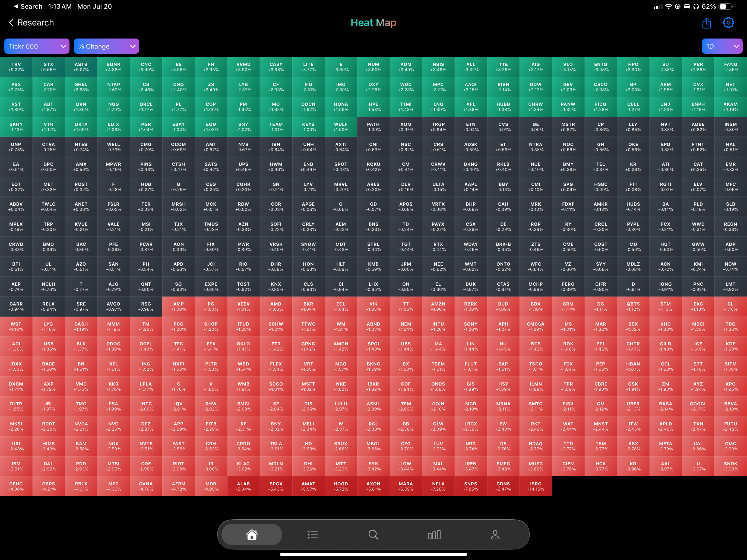Screen dimensions: 747x560
Task: Open LMT -0.92% tile
Action: 731,287
